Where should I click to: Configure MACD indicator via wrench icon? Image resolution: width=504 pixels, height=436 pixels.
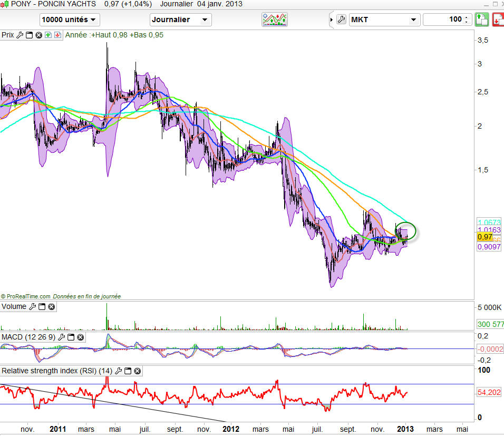click(62, 337)
